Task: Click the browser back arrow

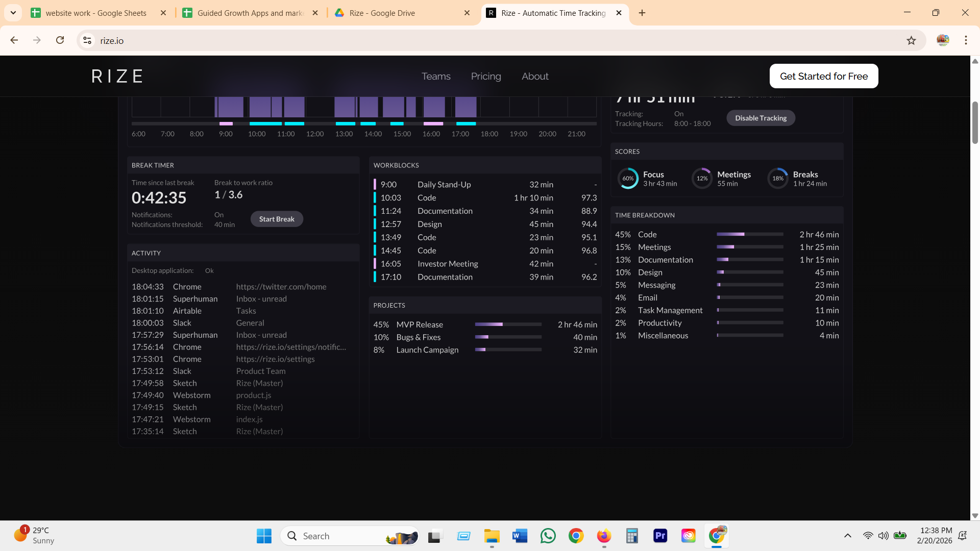Action: click(x=14, y=40)
